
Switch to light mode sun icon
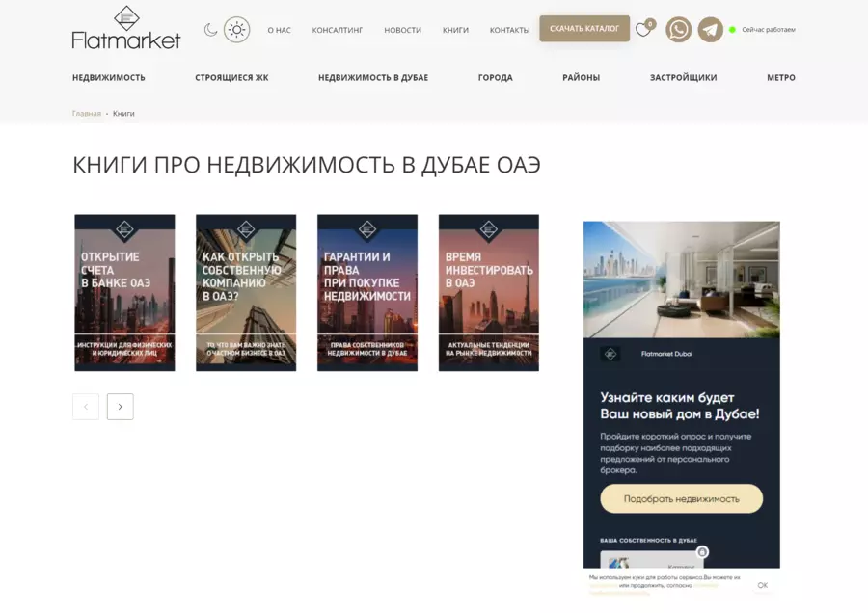coord(237,29)
